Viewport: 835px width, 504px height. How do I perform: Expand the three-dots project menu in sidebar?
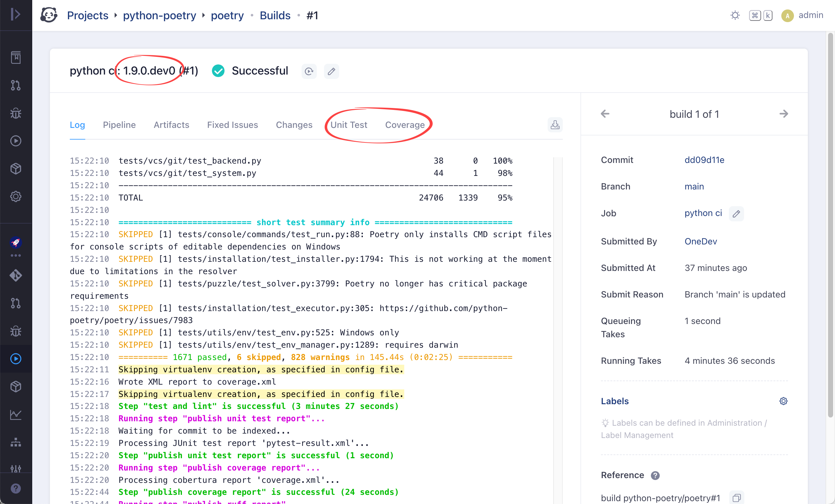tap(15, 255)
